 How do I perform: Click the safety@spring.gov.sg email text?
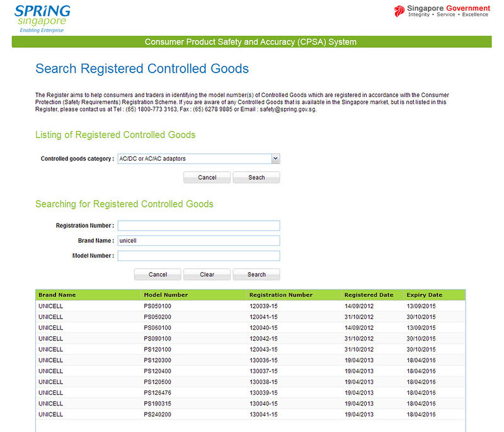pyautogui.click(x=288, y=109)
